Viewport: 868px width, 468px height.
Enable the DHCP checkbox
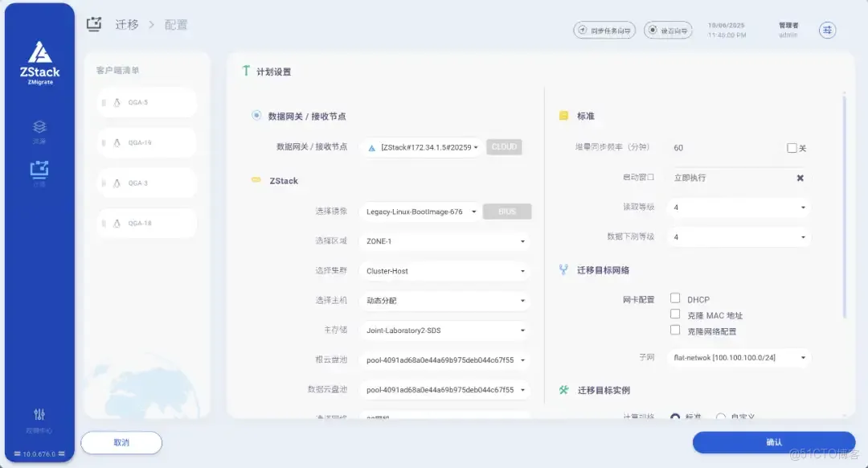tap(674, 299)
